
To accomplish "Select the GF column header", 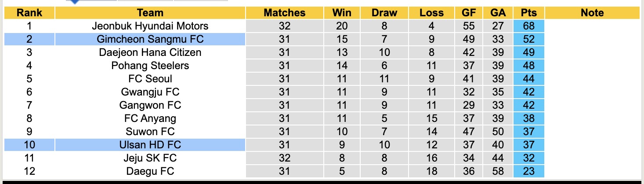I will point(468,13).
